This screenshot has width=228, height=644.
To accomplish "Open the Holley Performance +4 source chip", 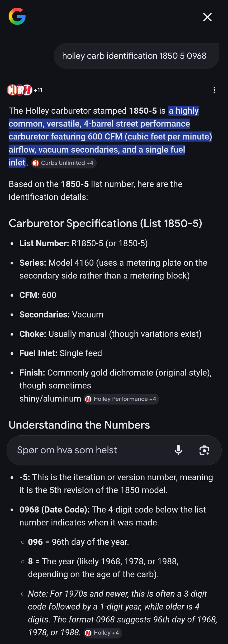I will tap(121, 399).
